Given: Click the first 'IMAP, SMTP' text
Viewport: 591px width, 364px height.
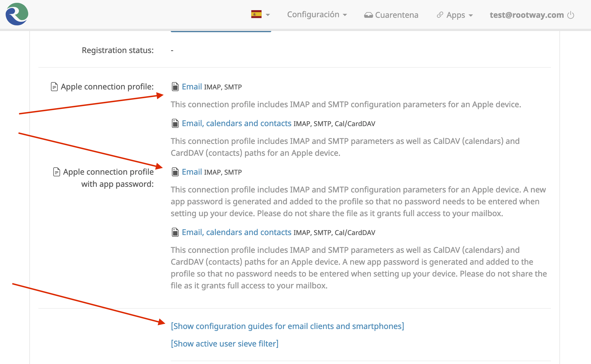Looking at the screenshot, I should click(223, 87).
